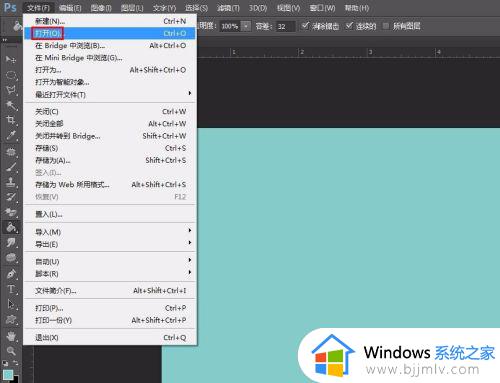Screen dimensions: 500x383
Task: Open tool preset picker paint bucket icon in options bar
Action: pyautogui.click(x=17, y=26)
